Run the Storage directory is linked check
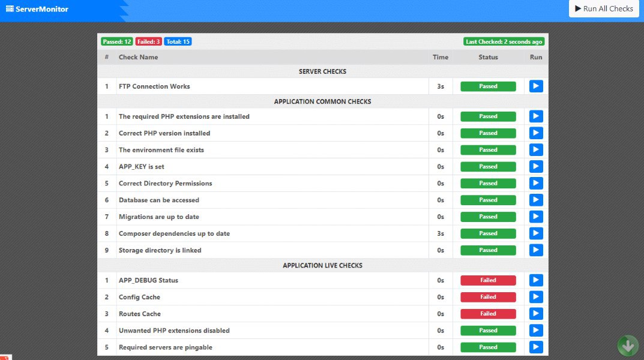Viewport: 644px width, 360px height. click(536, 250)
